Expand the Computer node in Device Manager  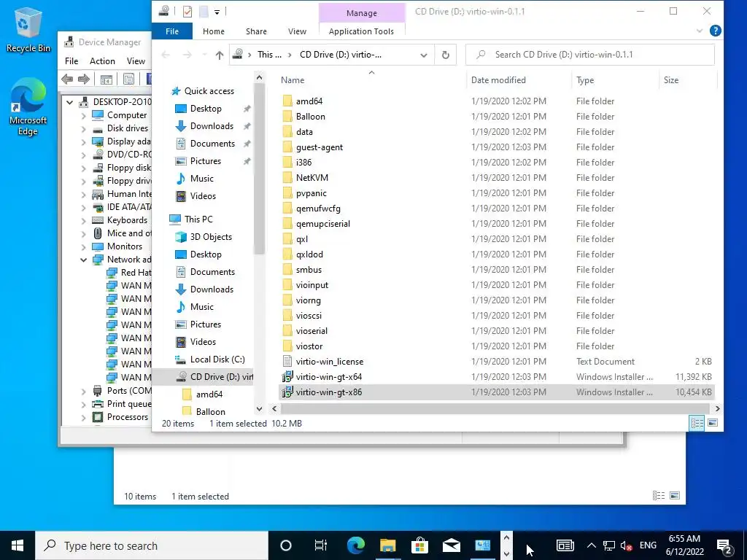84,115
